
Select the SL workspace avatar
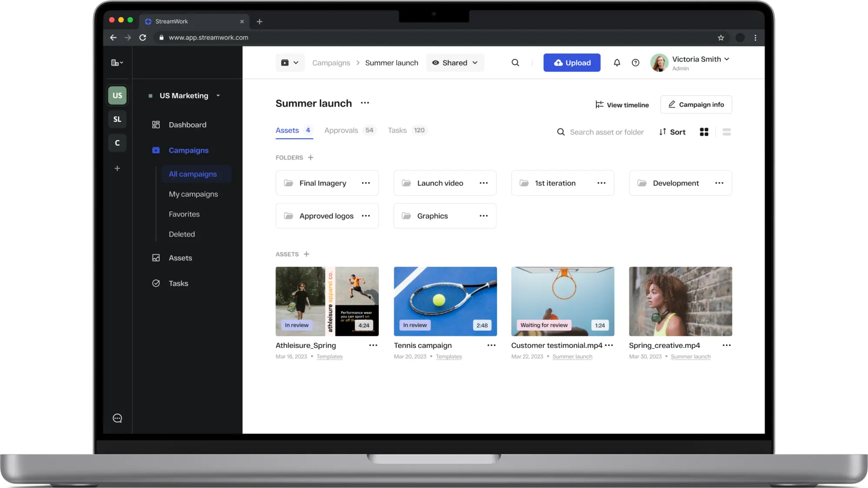click(117, 119)
